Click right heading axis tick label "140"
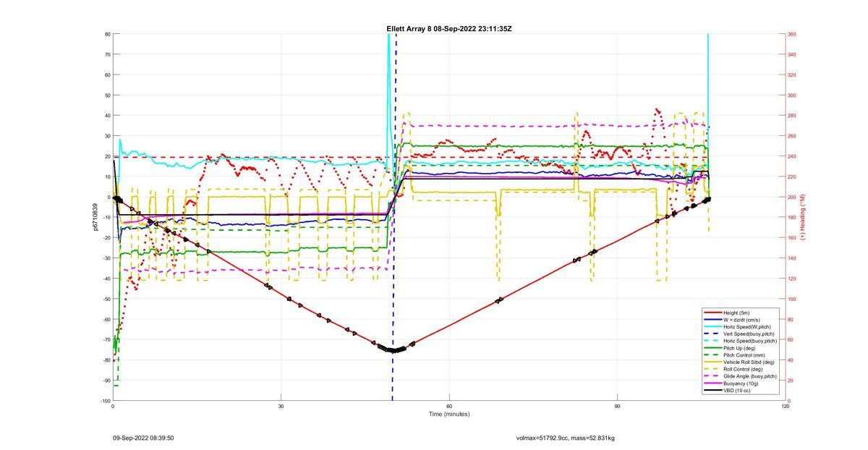Viewport: 868px width, 450px height. (x=792, y=258)
